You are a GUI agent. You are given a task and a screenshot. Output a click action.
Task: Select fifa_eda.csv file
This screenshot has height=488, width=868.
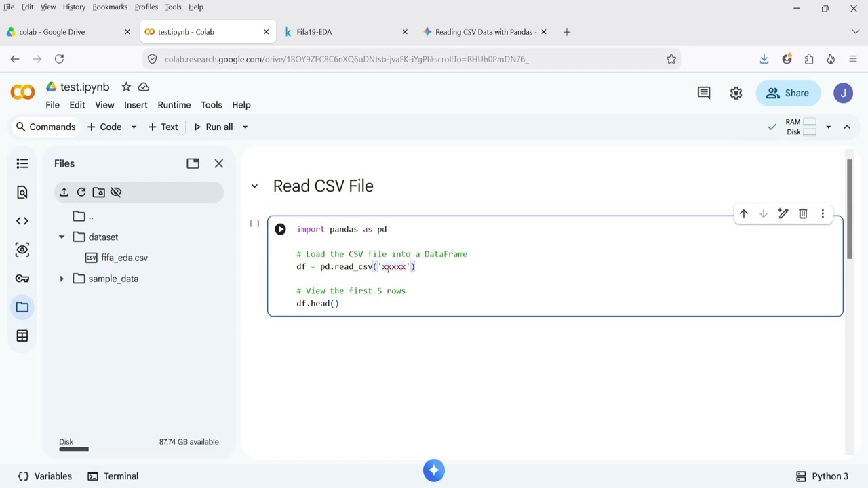(x=124, y=258)
